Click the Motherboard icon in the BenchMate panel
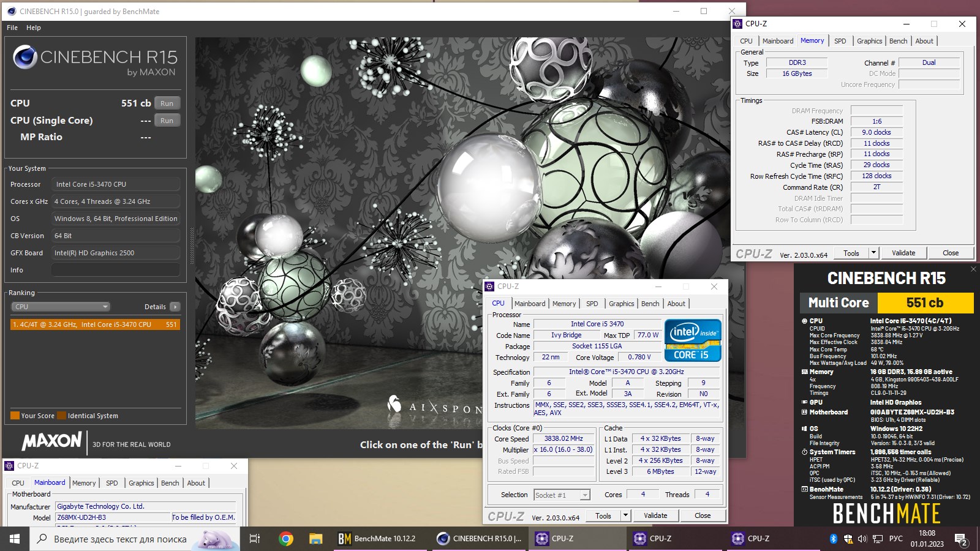Viewport: 980px width, 551px height. [x=804, y=412]
